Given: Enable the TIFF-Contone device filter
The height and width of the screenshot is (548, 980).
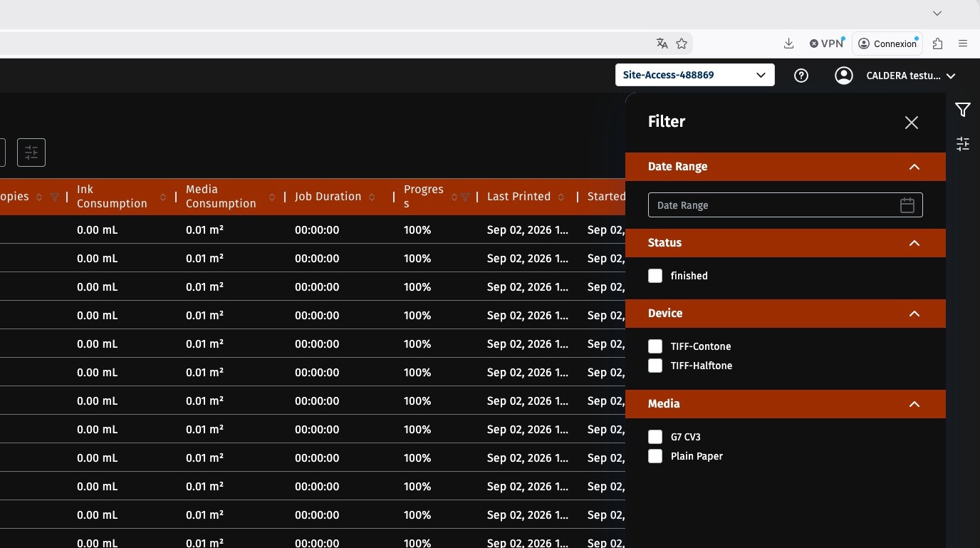Looking at the screenshot, I should pos(655,346).
